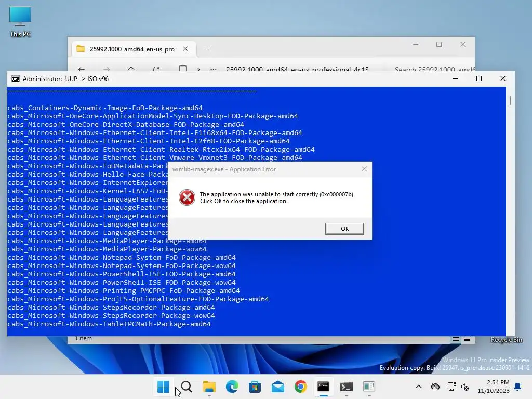This screenshot has height=399, width=532.
Task: Click the Containers-Dynamic-Image-FoD-Package line
Action: tap(105, 108)
